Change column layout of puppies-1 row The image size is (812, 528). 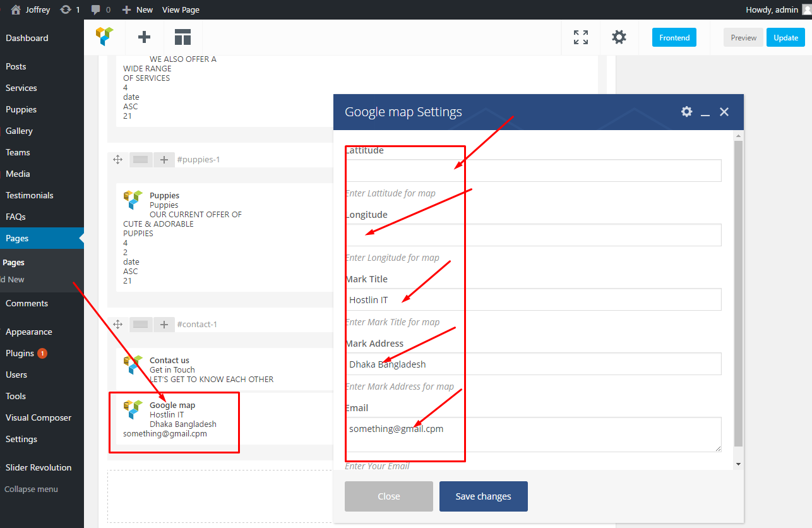(140, 160)
